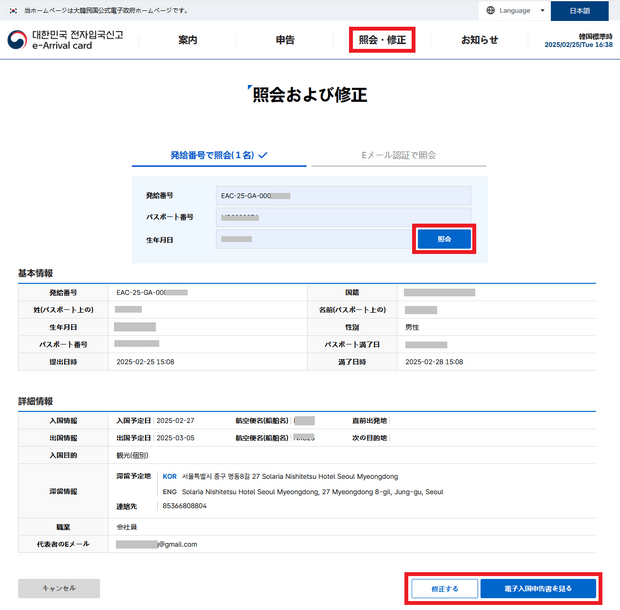
Task: Click the 出国予定日 value 2025-03-05
Action: pos(176,438)
